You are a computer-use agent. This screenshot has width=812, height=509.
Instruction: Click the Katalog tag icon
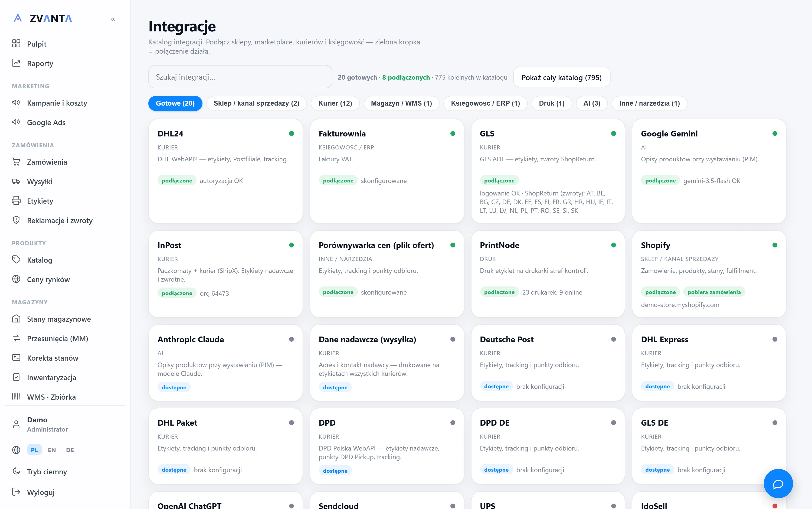click(16, 260)
